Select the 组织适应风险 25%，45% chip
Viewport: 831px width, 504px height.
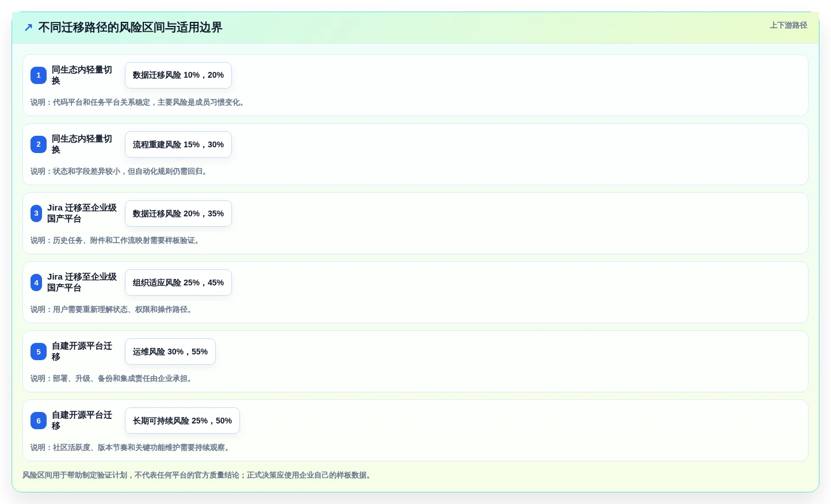coord(178,282)
